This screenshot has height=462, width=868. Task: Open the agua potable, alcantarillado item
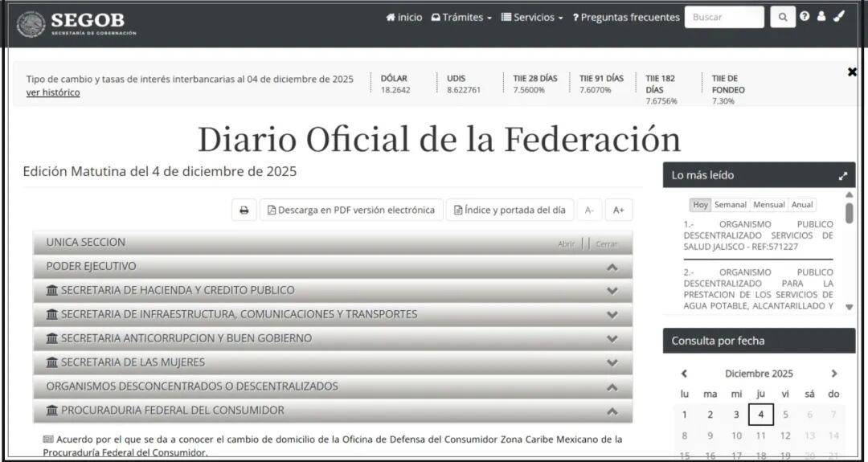pyautogui.click(x=758, y=288)
